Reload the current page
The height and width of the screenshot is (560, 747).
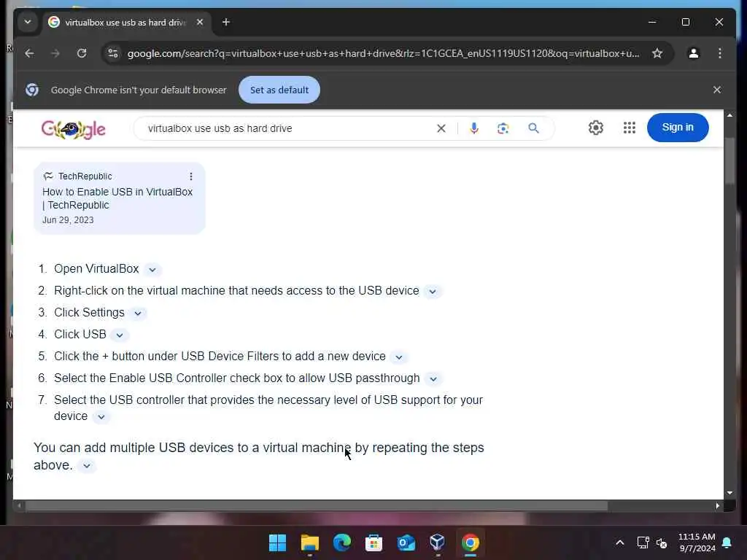tap(82, 53)
